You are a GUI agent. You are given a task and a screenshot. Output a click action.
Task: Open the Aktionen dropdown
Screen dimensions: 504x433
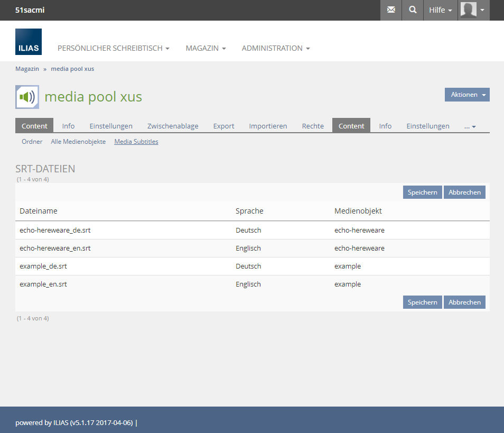point(467,95)
